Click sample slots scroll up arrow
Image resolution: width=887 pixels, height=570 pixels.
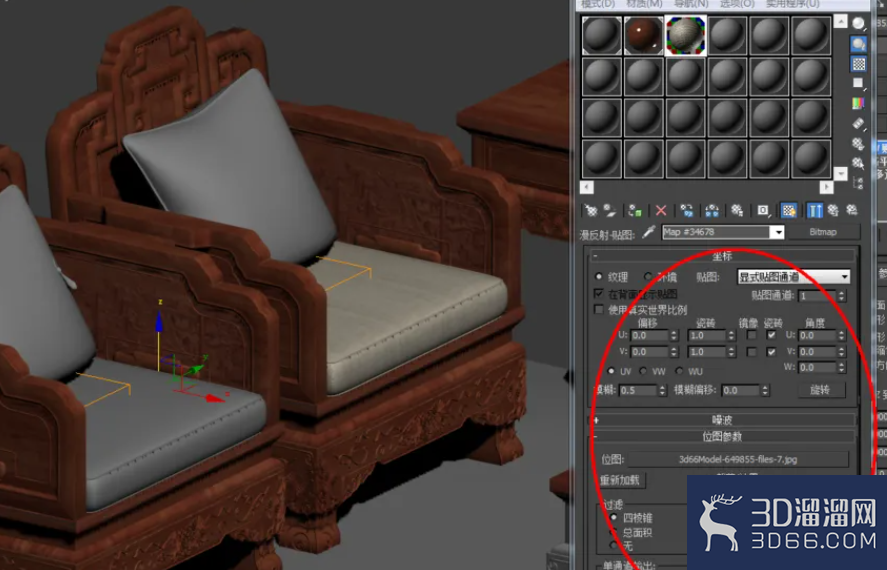tap(841, 21)
